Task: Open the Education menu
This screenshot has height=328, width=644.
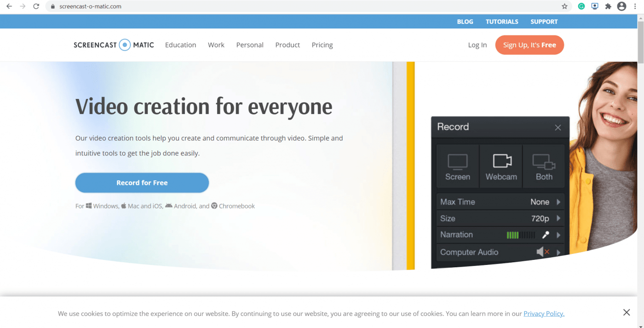Action: coord(180,45)
